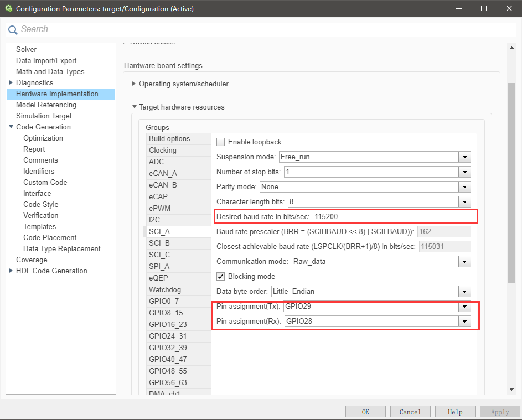Click the Cancel button
Image resolution: width=522 pixels, height=420 pixels.
pyautogui.click(x=410, y=412)
